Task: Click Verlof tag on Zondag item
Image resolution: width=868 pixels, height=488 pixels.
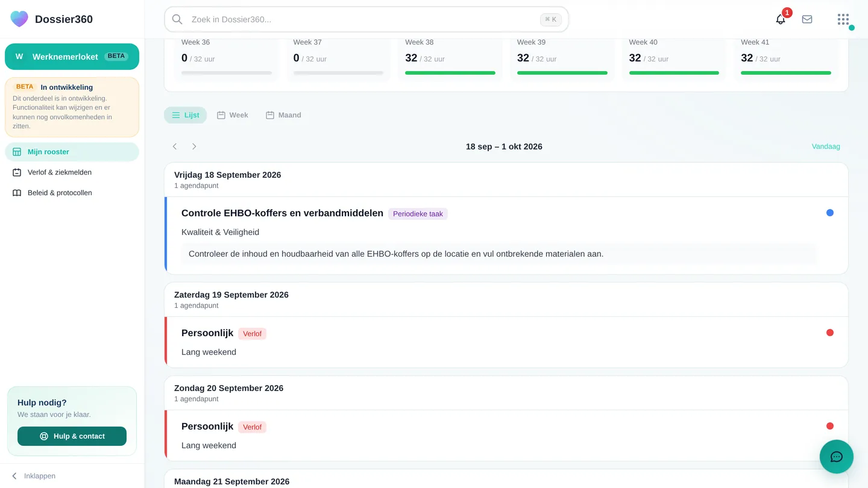Action: (x=252, y=427)
